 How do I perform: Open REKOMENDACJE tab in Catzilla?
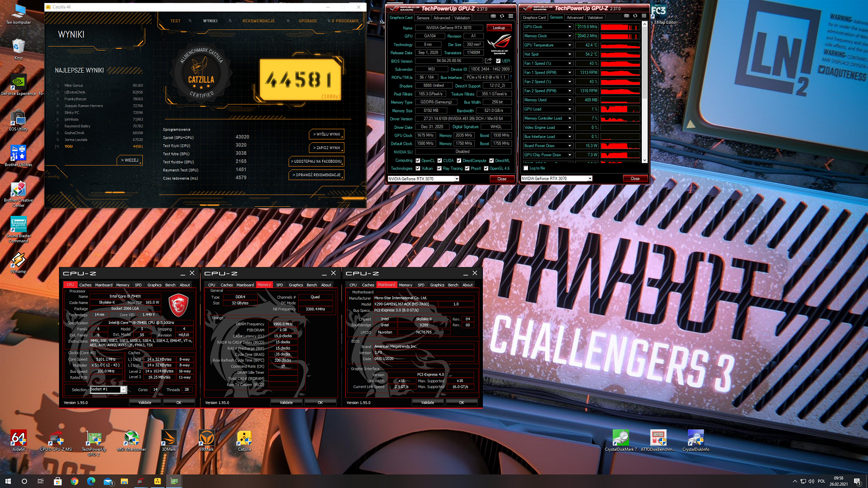click(259, 21)
